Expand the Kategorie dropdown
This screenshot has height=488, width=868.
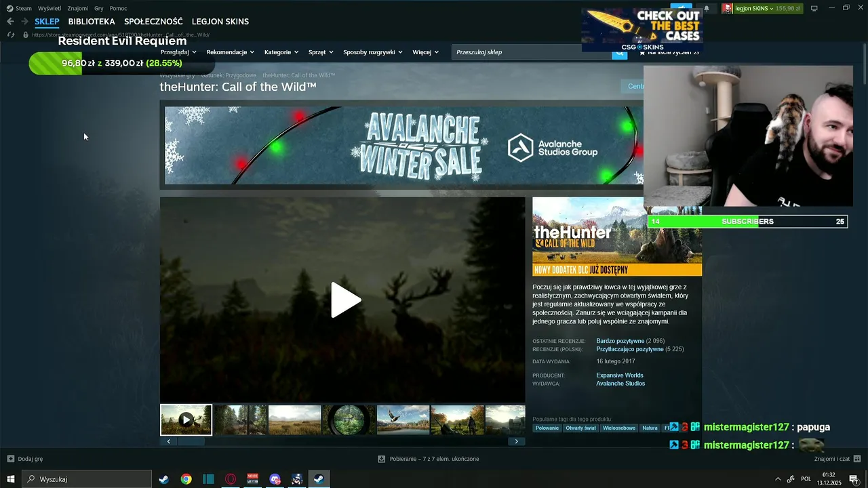point(281,52)
